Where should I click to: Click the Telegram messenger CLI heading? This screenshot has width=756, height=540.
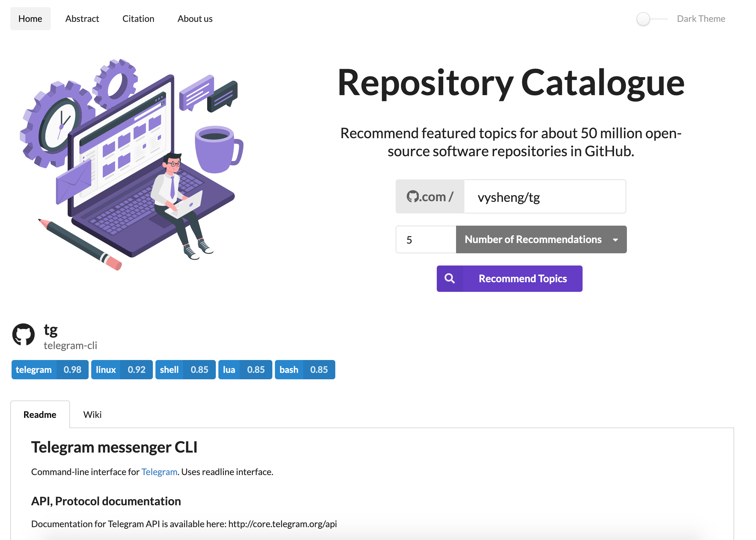[x=114, y=447]
